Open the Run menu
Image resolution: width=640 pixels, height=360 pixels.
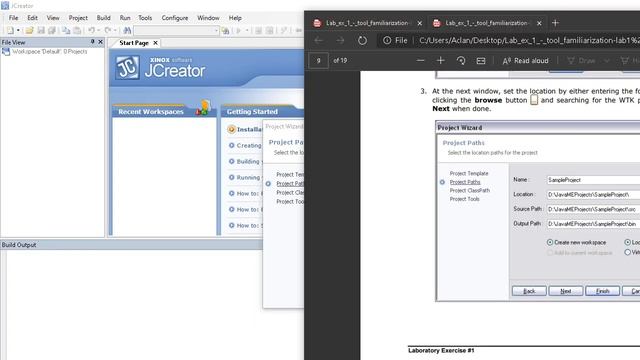click(x=125, y=18)
